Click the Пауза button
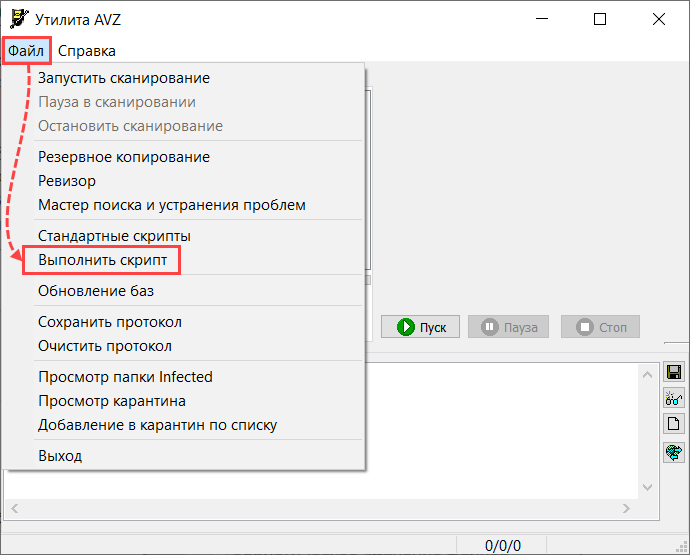The width and height of the screenshot is (690, 555). [508, 327]
